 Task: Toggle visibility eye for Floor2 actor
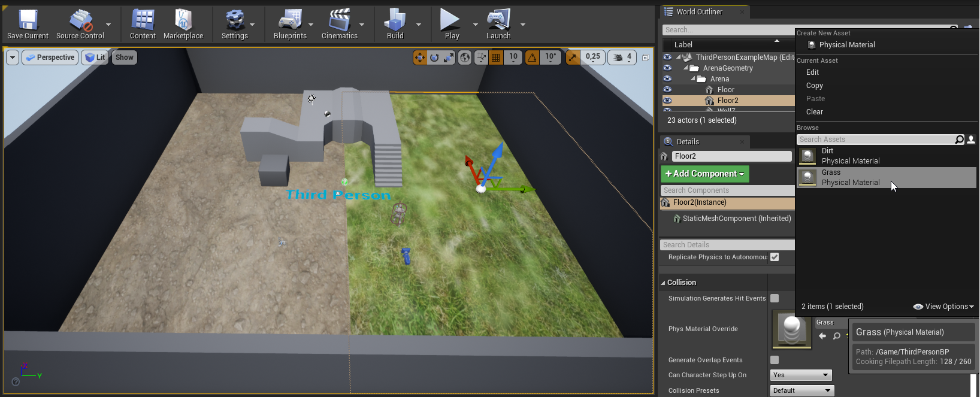667,101
